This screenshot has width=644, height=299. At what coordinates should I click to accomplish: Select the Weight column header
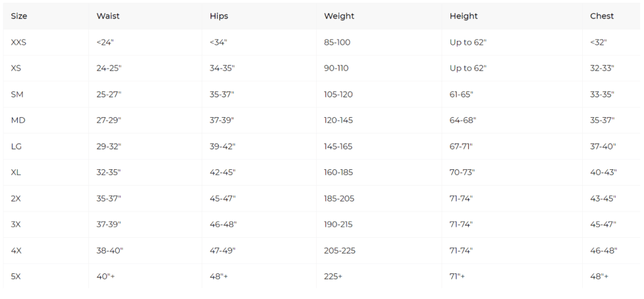(338, 16)
